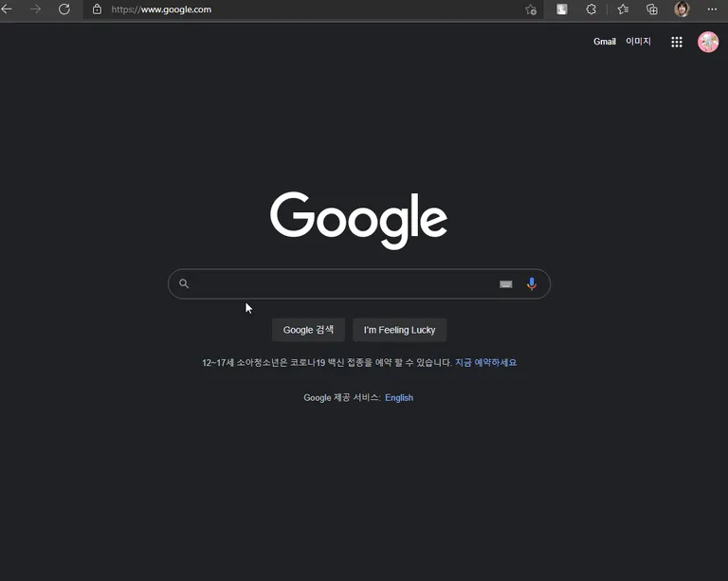Viewport: 728px width, 581px height.
Task: Open the 이미지 (Images) link
Action: point(638,42)
